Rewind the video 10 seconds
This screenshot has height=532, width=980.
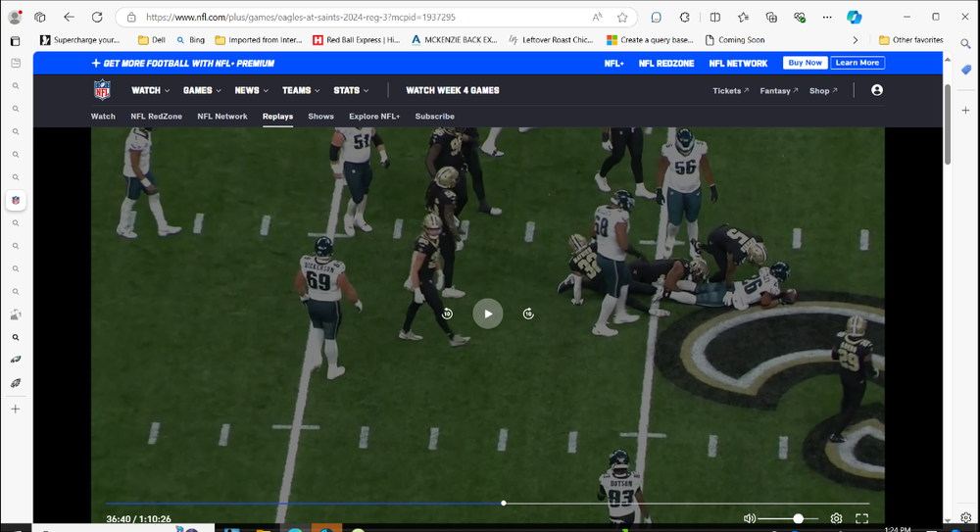point(447,314)
